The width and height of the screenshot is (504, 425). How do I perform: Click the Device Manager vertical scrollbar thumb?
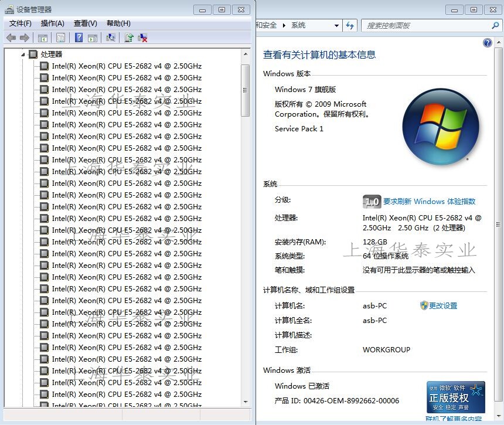point(246,90)
